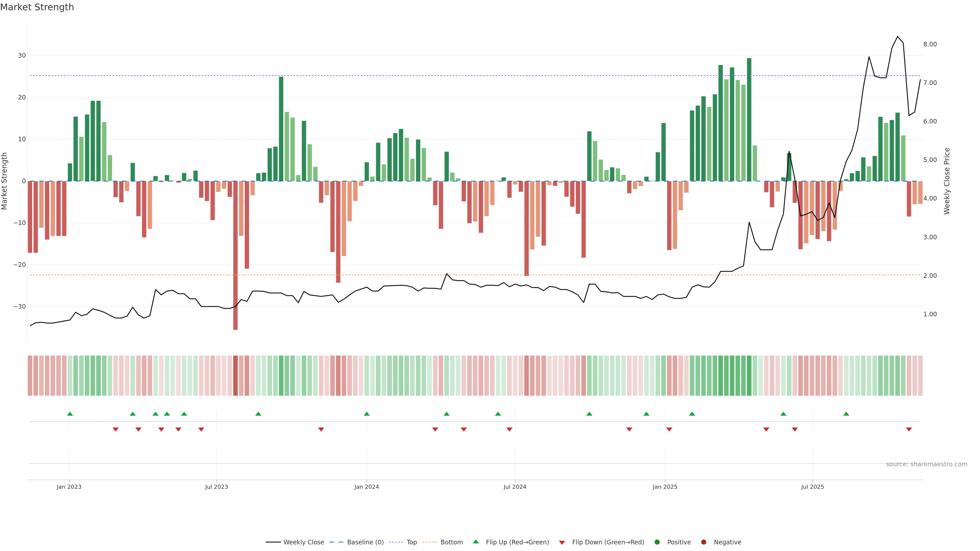Click the Market Strength chart title
The width and height of the screenshot is (980, 551).
tap(37, 7)
